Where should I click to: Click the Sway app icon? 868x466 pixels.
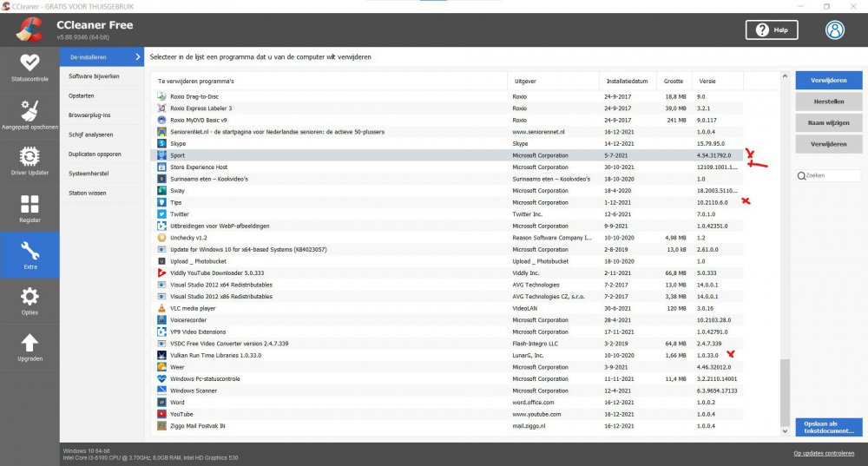161,190
